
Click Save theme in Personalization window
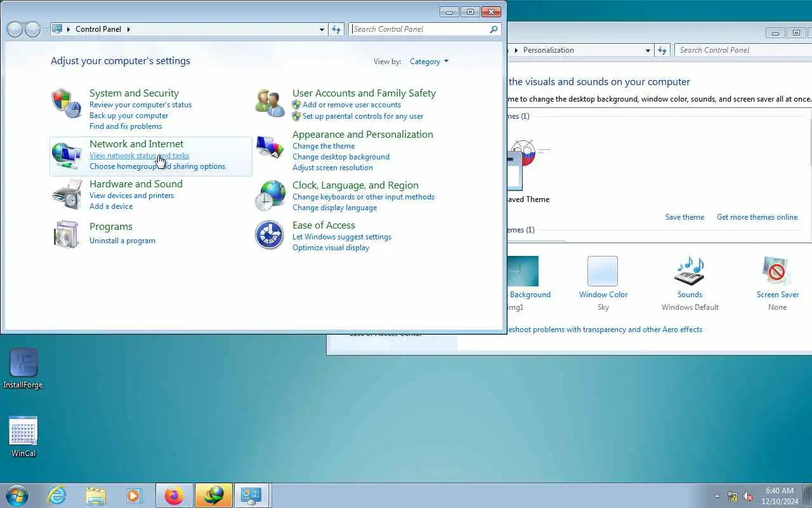tap(684, 217)
